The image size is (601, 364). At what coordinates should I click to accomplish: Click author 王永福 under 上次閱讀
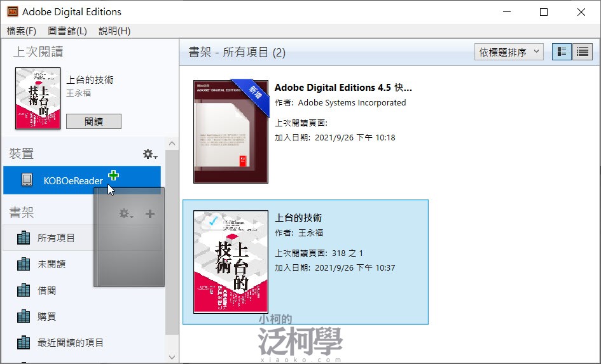(79, 93)
